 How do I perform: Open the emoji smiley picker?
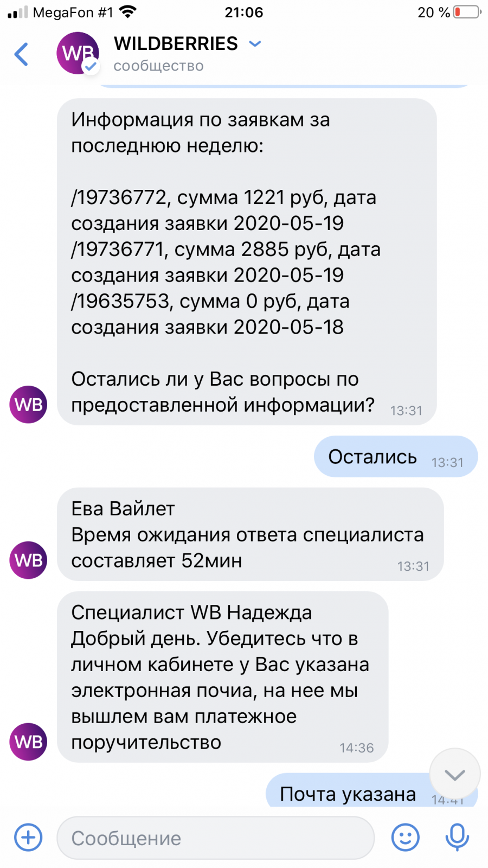click(405, 837)
